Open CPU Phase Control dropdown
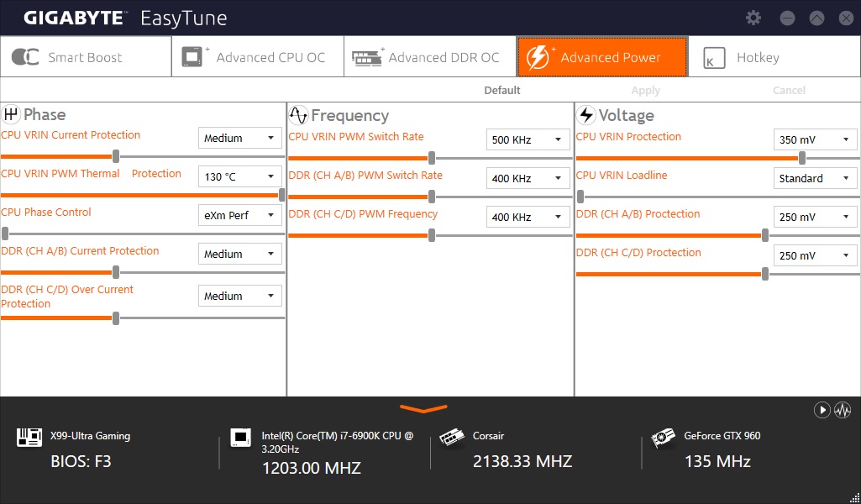This screenshot has height=504, width=861. click(240, 215)
